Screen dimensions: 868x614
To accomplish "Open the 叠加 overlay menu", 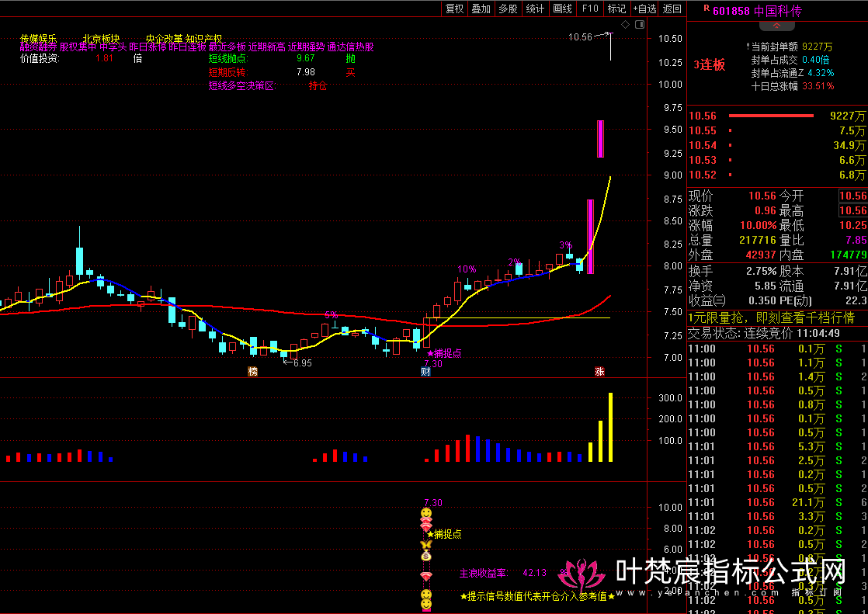I will pyautogui.click(x=481, y=9).
